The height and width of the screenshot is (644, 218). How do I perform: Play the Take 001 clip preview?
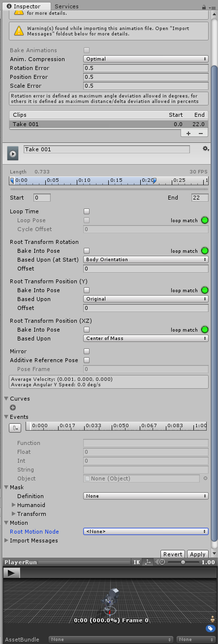point(13,153)
